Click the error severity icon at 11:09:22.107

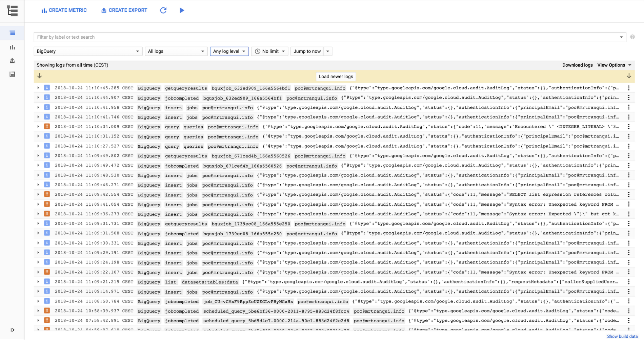click(x=47, y=272)
